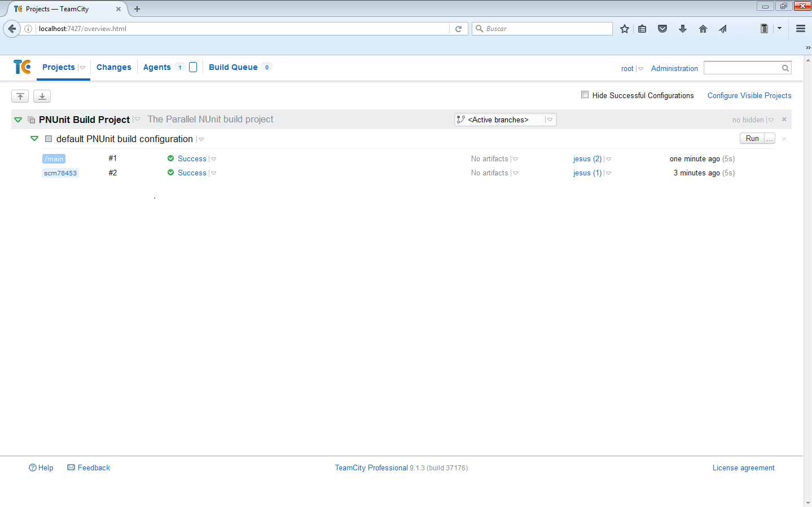This screenshot has width=812, height=507.
Task: Click the TeamCity search input field
Action: coord(743,68)
